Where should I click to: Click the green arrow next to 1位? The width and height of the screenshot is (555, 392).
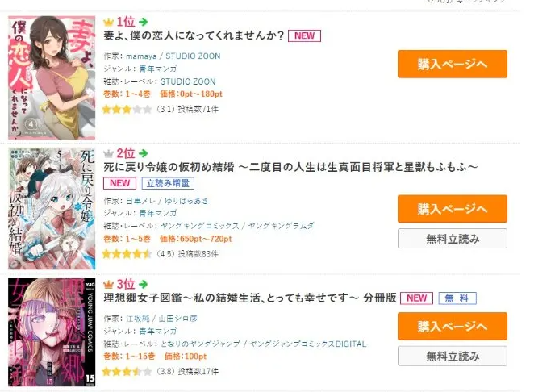tap(143, 23)
